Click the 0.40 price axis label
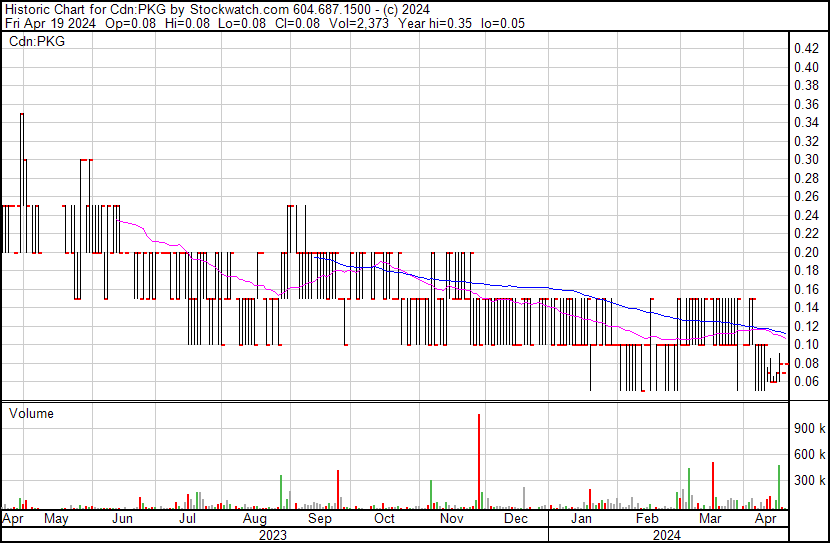 coord(807,67)
